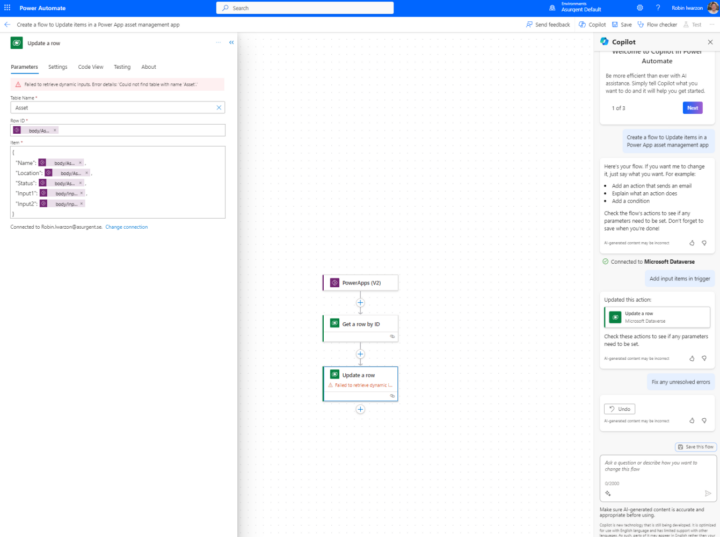The height and width of the screenshot is (537, 720).
Task: Select the PowerApps (V2) trigger card
Action: (360, 283)
